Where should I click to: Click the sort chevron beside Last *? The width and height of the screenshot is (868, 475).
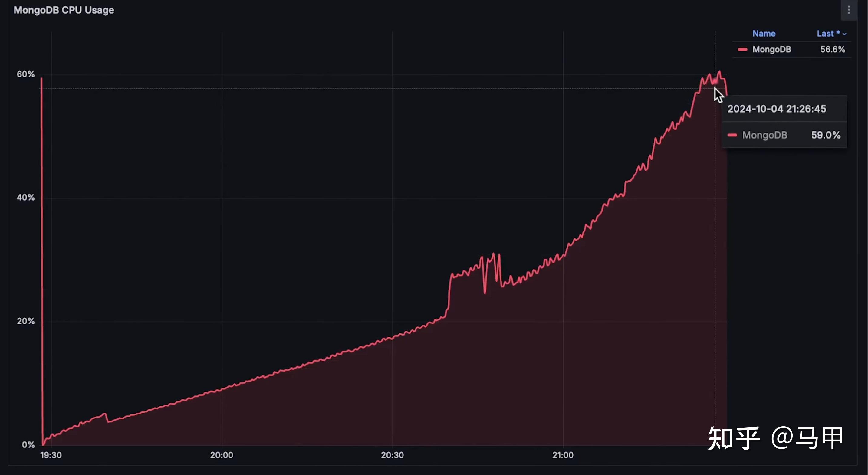tap(844, 34)
